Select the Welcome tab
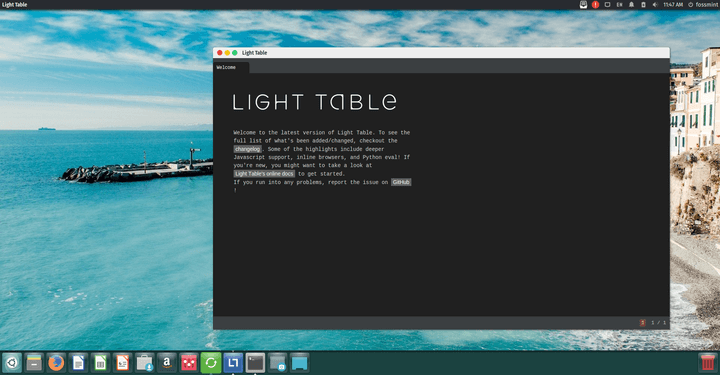 tap(231, 67)
